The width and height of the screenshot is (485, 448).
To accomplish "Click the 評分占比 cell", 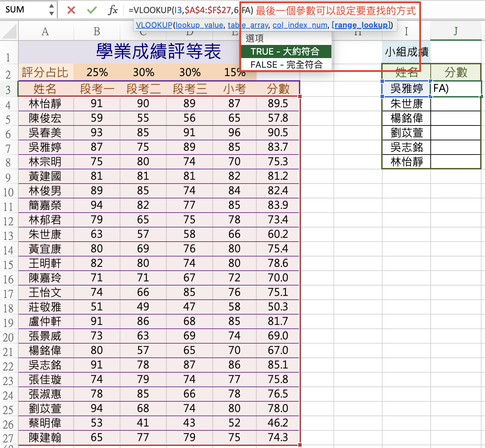I will click(45, 72).
